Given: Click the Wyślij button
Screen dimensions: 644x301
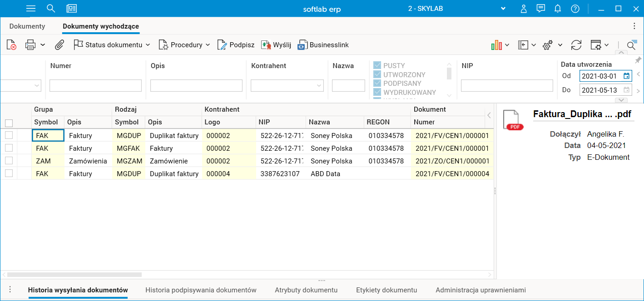Looking at the screenshot, I should click(276, 45).
